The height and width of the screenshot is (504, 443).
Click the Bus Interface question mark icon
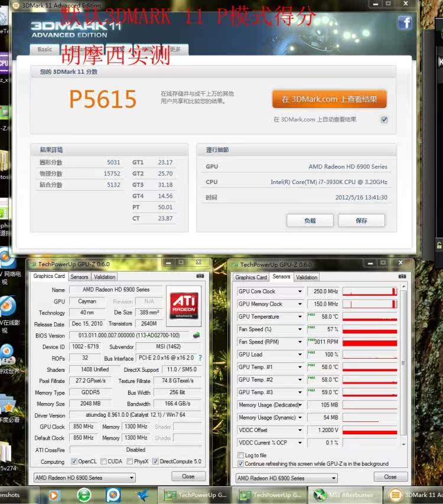[x=200, y=358]
